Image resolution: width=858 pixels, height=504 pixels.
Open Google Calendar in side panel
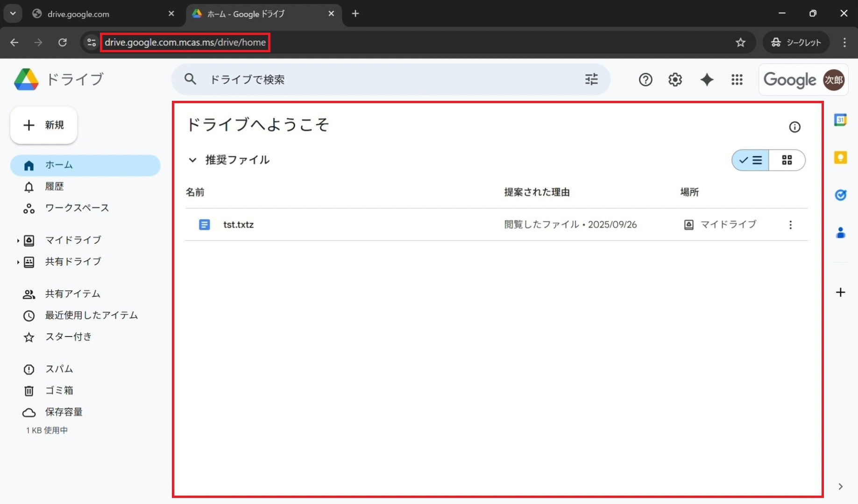pyautogui.click(x=840, y=120)
